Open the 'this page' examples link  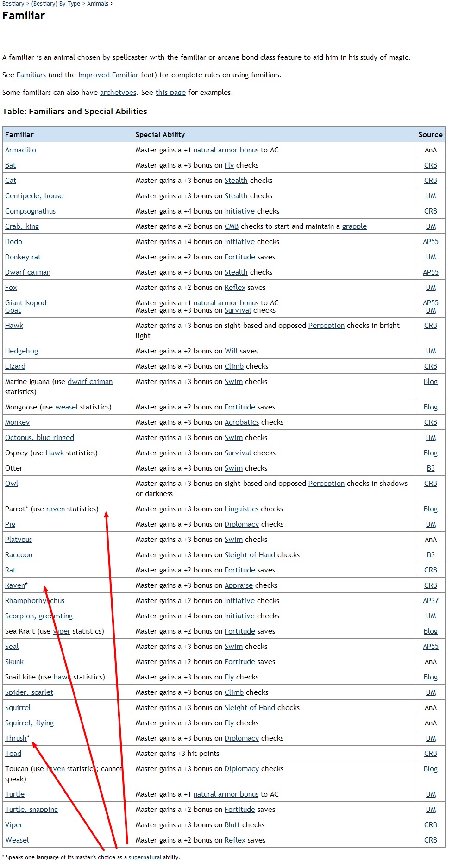tap(170, 93)
